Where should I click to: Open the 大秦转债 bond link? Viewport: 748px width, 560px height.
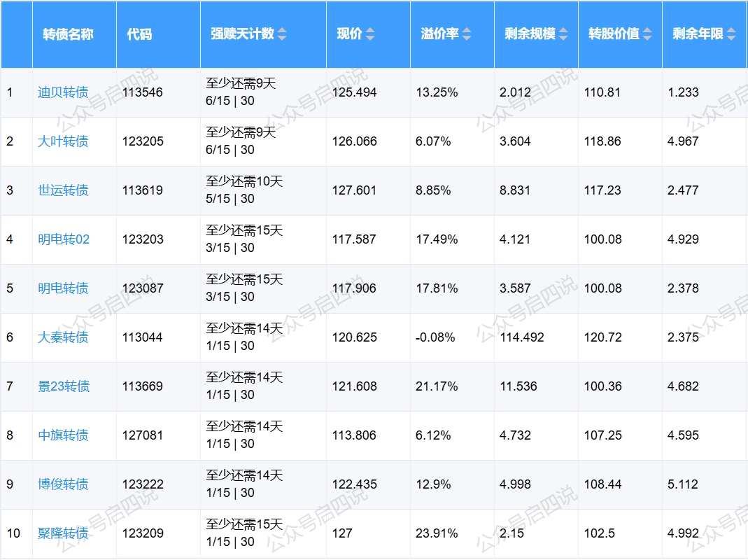[x=63, y=337]
